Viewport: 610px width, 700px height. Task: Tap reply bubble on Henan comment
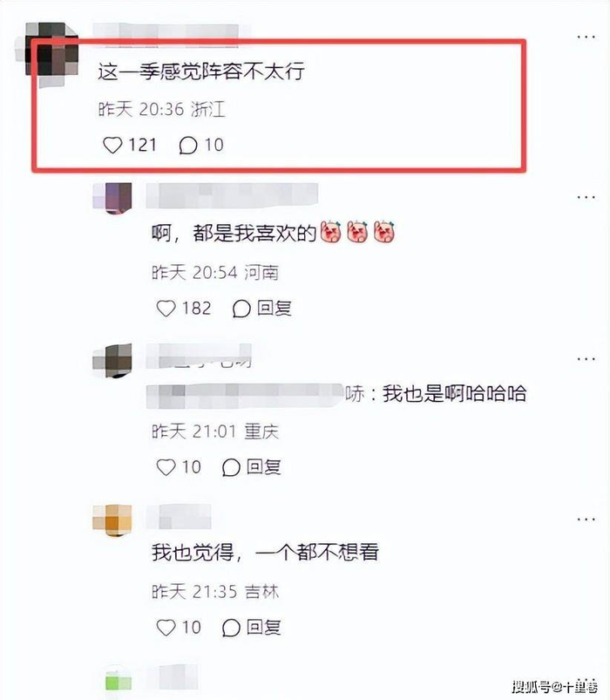point(241,309)
